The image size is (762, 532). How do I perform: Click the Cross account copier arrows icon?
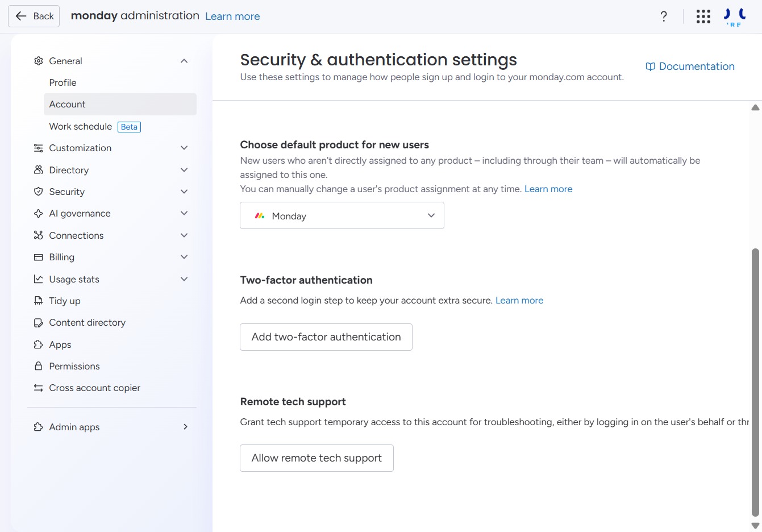pos(39,388)
